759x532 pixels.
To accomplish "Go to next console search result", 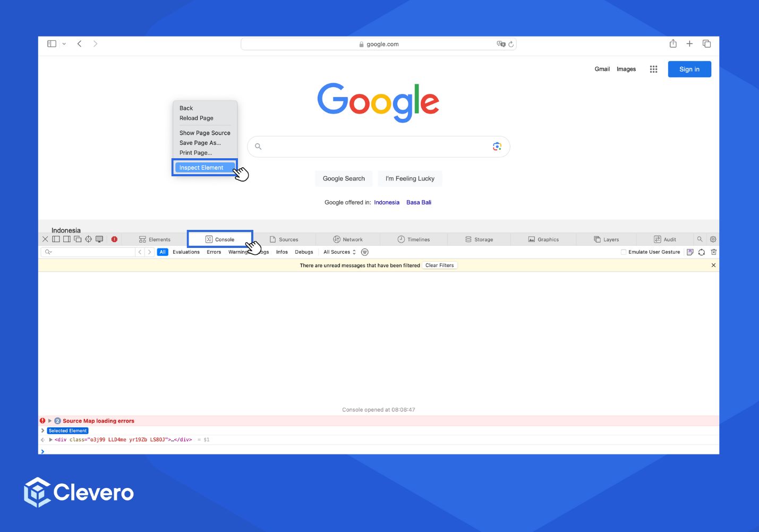I will click(150, 252).
